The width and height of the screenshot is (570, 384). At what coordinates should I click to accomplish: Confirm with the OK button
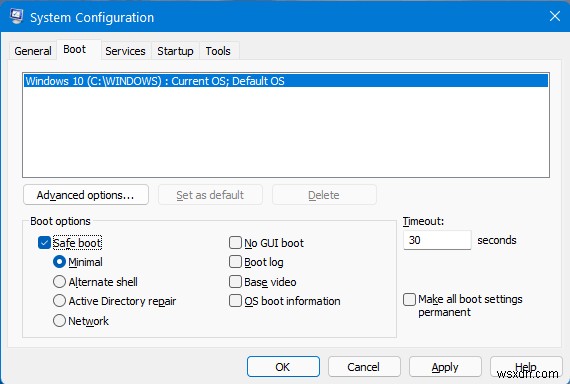[x=283, y=367]
